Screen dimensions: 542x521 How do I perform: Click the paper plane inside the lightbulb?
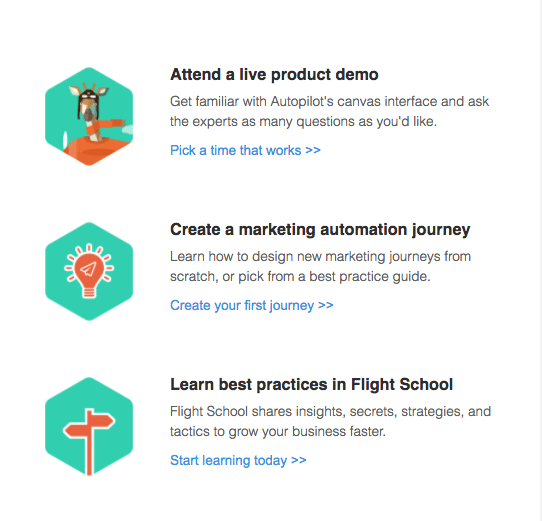click(x=88, y=269)
